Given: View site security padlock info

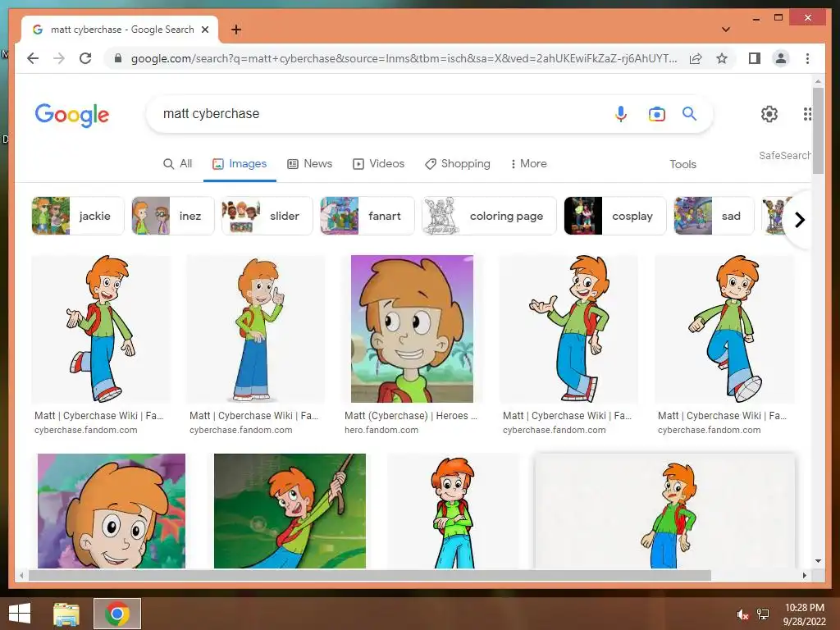Looking at the screenshot, I should 118,58.
